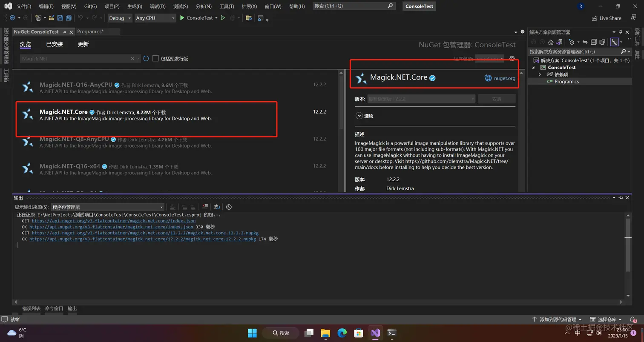Open the output source dropdown
The width and height of the screenshot is (644, 342).
(108, 207)
